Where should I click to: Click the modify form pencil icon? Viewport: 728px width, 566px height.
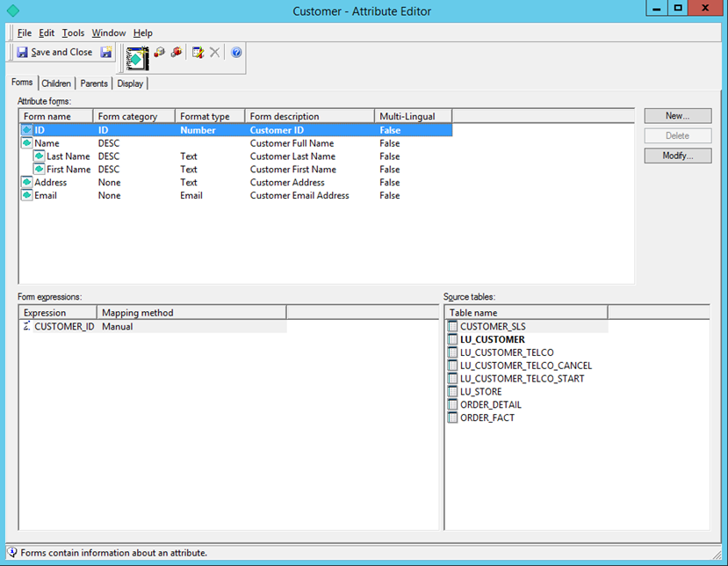point(198,52)
